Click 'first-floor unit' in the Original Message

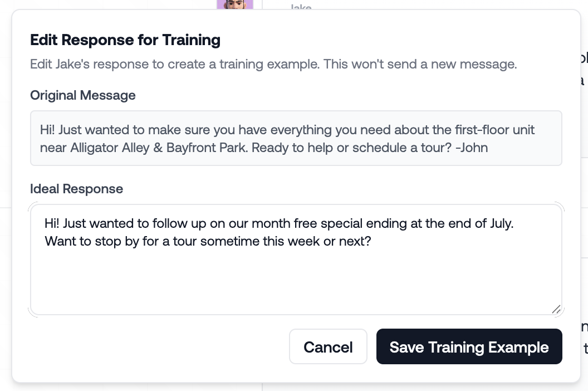tap(494, 130)
